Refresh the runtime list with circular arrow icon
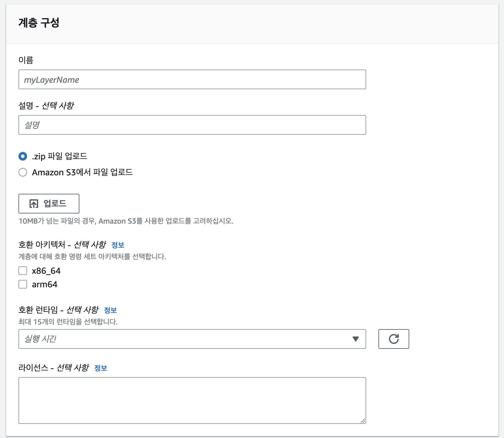 394,339
